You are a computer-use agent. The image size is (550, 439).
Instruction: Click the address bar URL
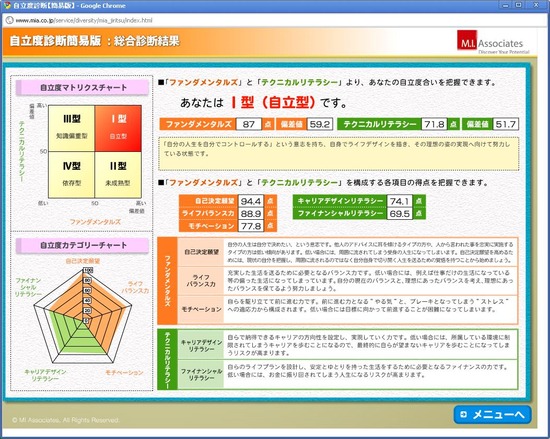[x=84, y=20]
